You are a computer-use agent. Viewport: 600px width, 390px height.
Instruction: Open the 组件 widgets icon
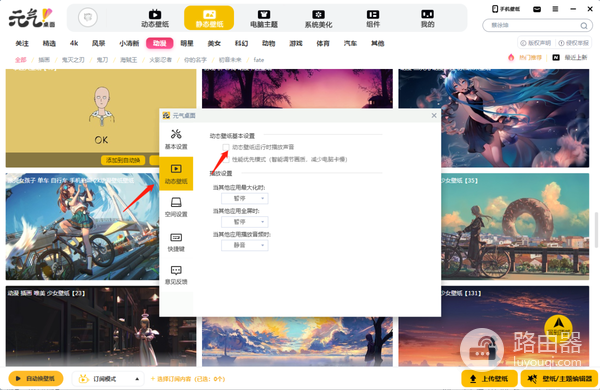[x=373, y=18]
